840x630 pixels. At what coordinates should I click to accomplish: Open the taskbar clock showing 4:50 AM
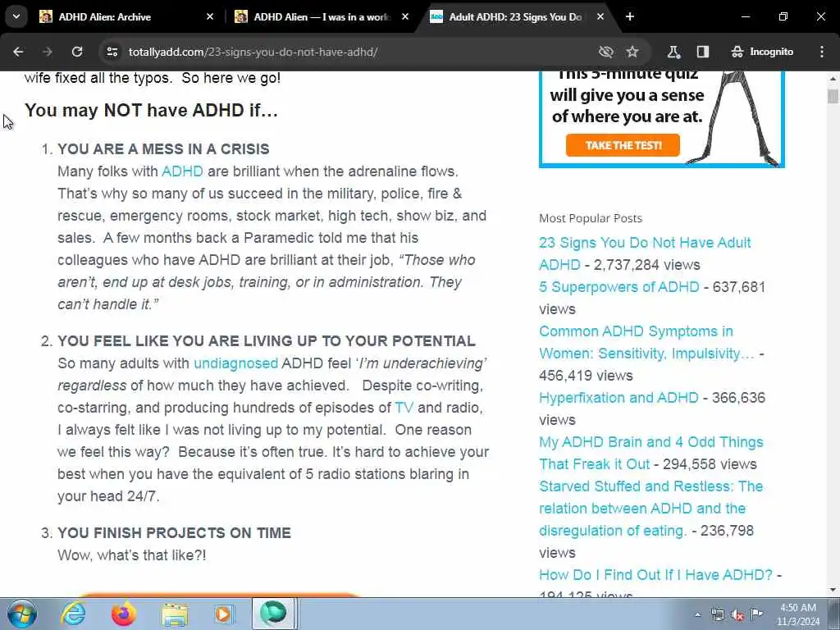click(x=798, y=614)
